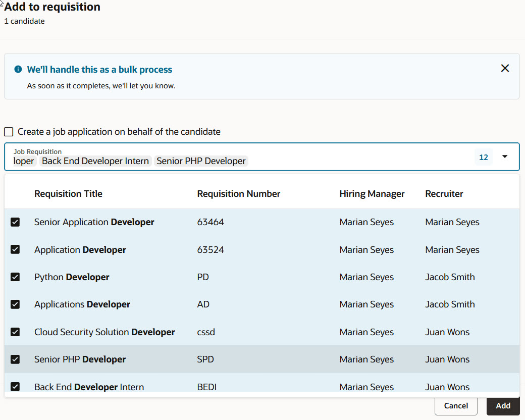Click the Requisition Title column header

pos(68,193)
